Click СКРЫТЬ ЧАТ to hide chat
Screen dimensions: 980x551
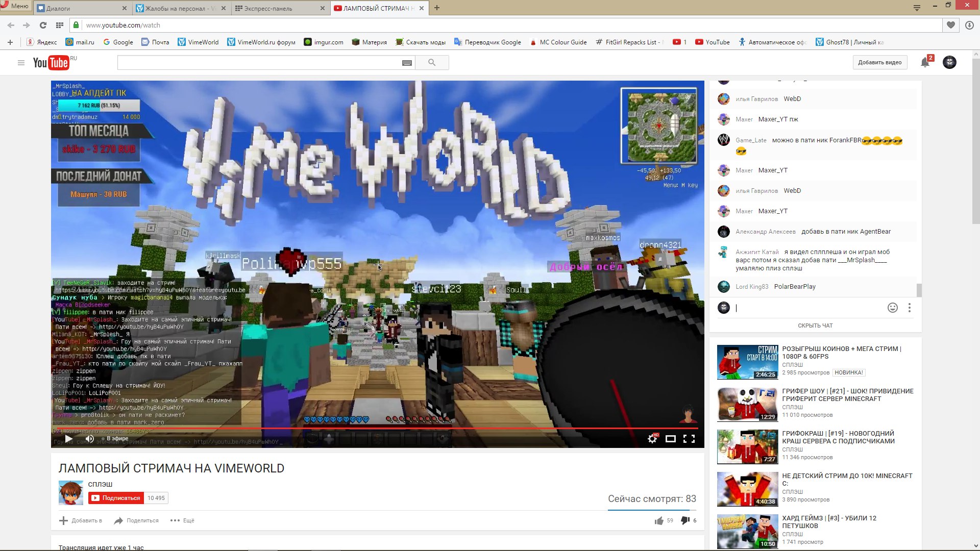tap(815, 325)
